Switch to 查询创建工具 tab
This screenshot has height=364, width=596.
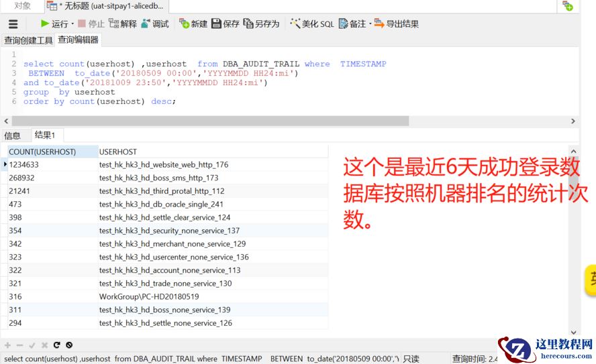coord(28,40)
